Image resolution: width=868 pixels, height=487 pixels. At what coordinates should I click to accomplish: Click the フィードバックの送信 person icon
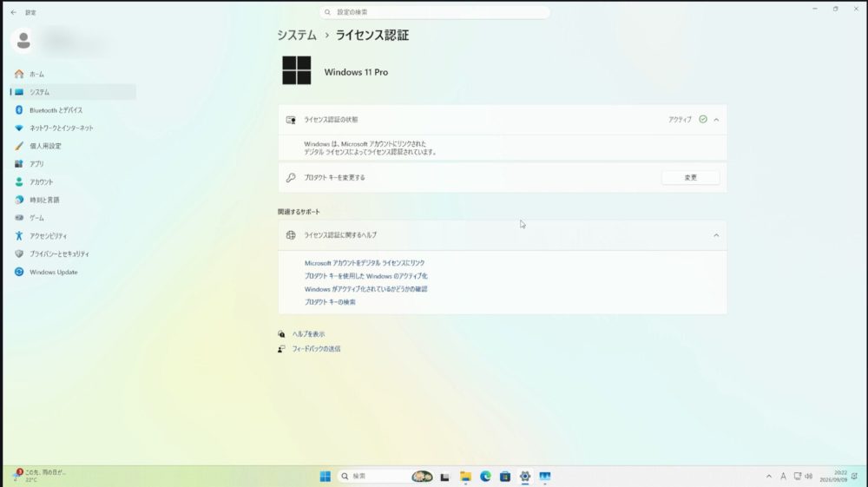click(x=281, y=349)
